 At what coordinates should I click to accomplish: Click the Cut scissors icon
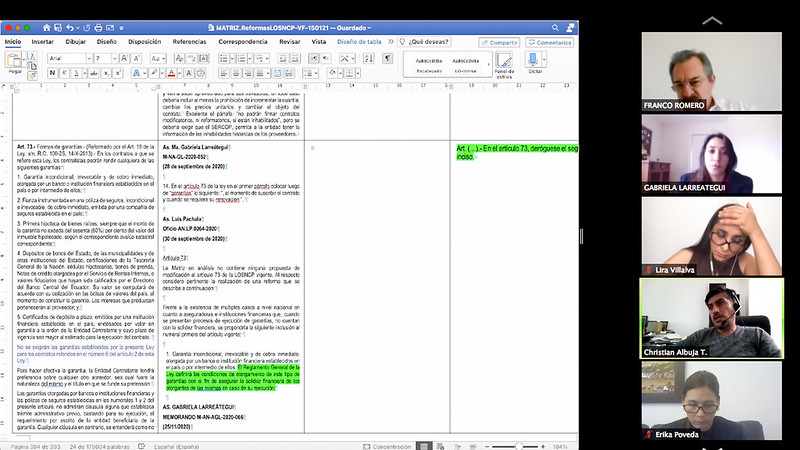[32, 56]
